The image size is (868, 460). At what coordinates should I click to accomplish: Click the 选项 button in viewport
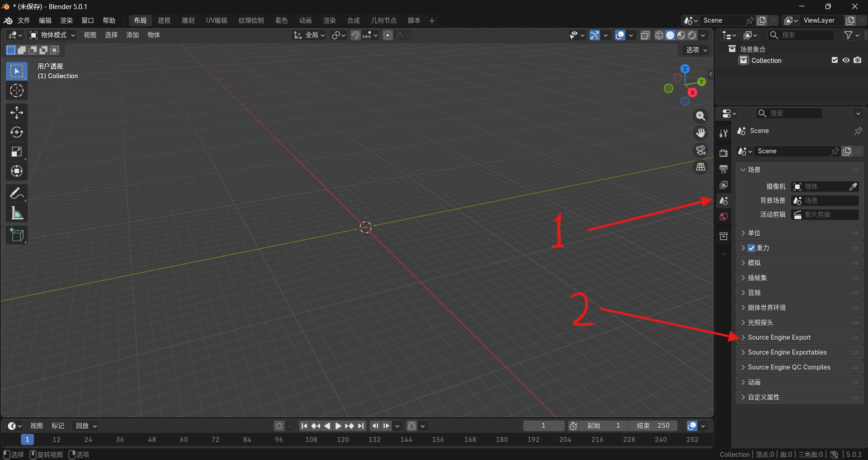695,50
